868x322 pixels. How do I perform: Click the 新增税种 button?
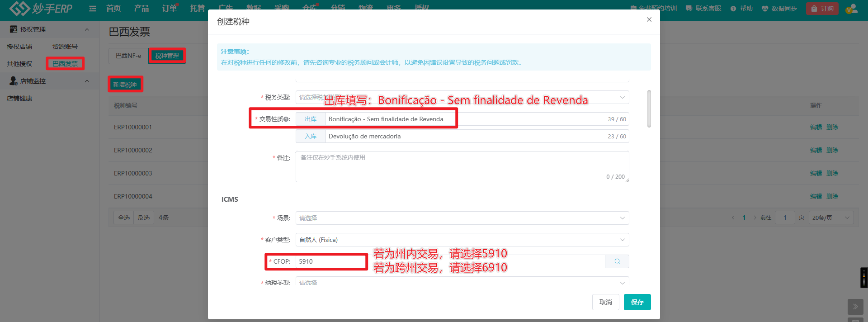click(x=125, y=85)
